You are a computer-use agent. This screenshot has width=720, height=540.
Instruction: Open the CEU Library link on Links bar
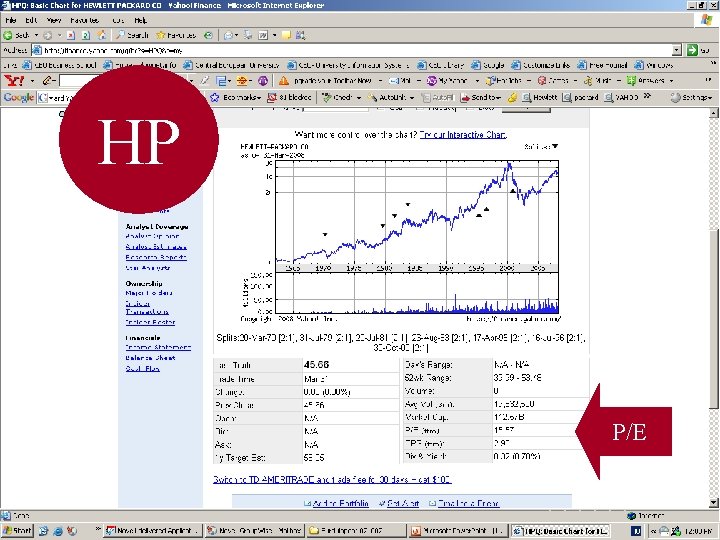441,65
